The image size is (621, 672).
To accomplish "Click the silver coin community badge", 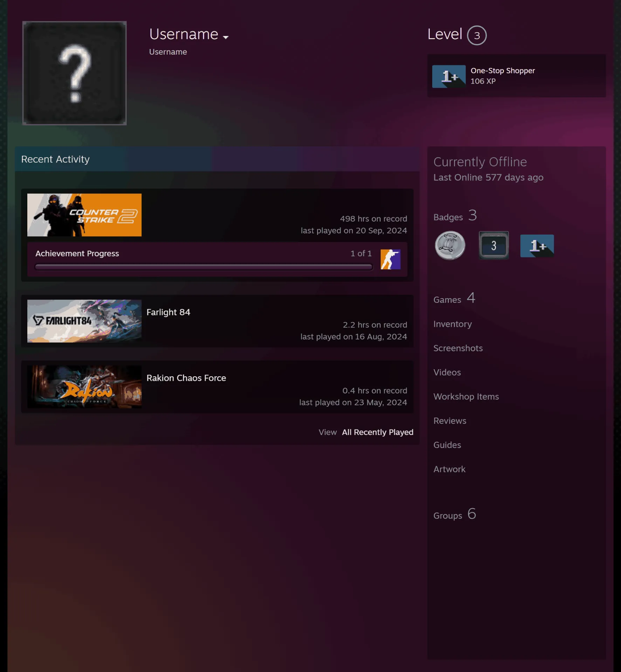I will click(450, 246).
